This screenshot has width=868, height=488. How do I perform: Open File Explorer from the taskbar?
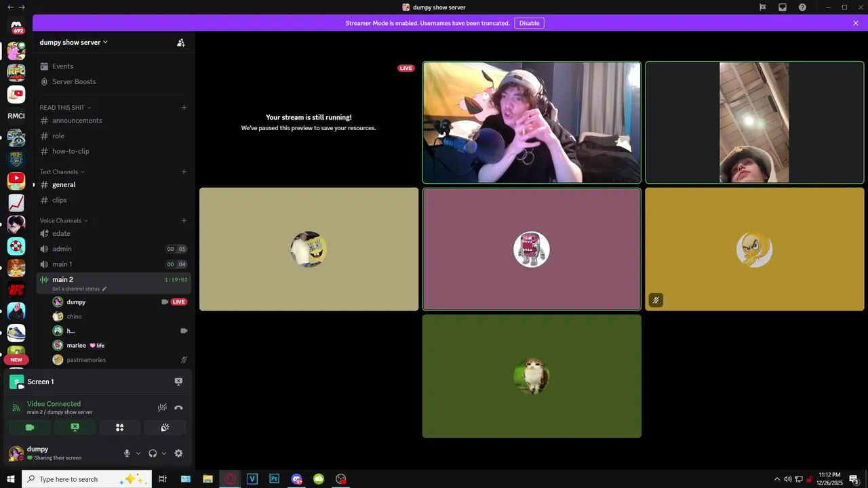pyautogui.click(x=208, y=479)
